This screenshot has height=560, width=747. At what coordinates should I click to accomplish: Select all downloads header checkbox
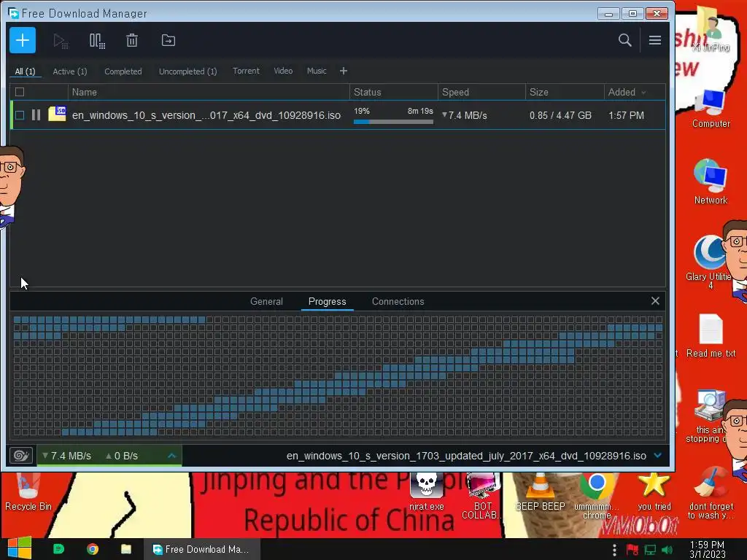pyautogui.click(x=20, y=92)
